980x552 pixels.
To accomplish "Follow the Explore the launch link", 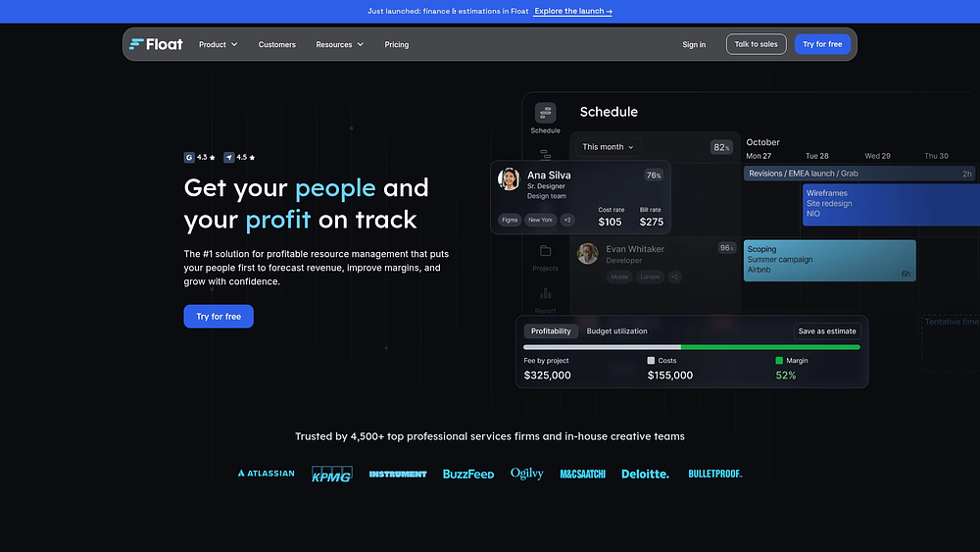I will click(573, 11).
